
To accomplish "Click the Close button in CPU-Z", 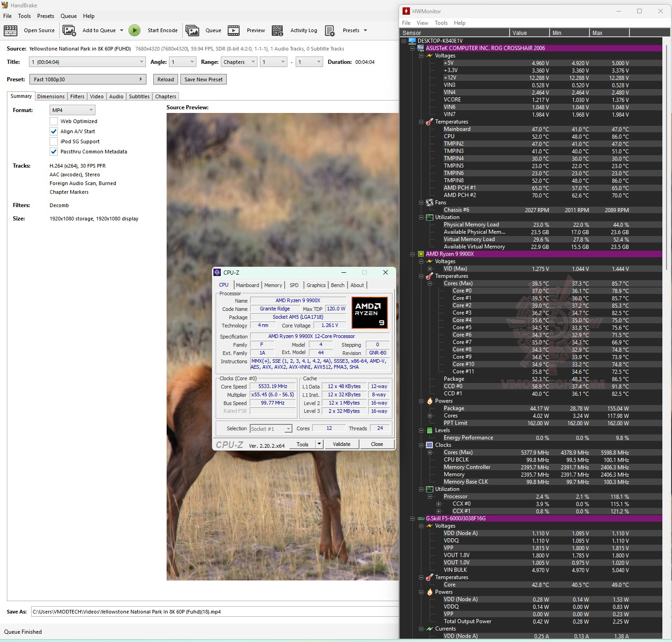I will coord(377,444).
